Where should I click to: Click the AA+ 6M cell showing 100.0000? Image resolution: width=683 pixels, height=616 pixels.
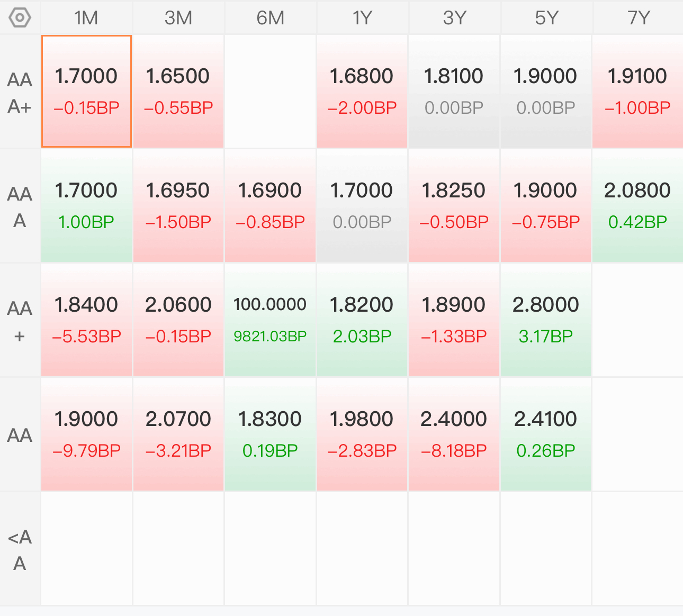point(270,320)
